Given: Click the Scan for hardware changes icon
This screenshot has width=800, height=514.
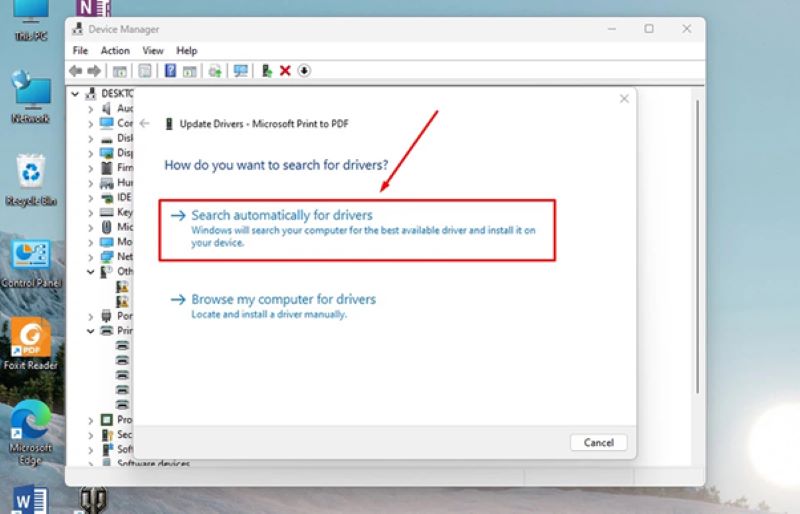Looking at the screenshot, I should point(240,70).
